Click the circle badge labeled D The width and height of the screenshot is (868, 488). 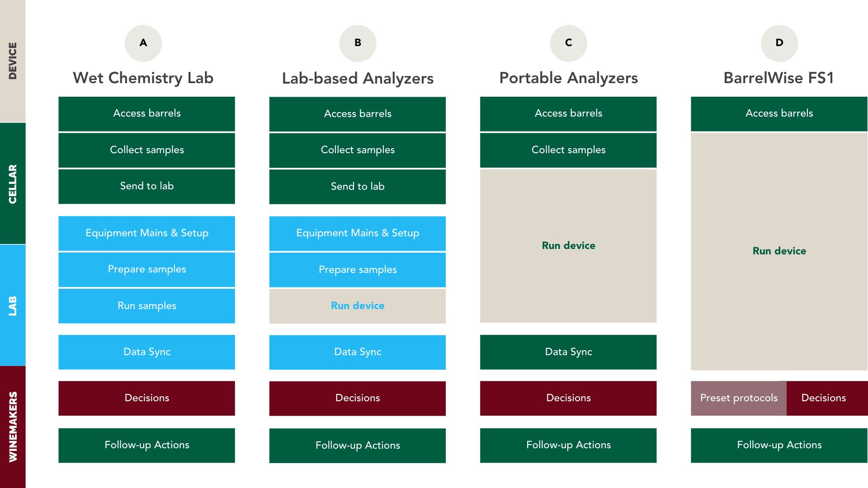point(779,43)
